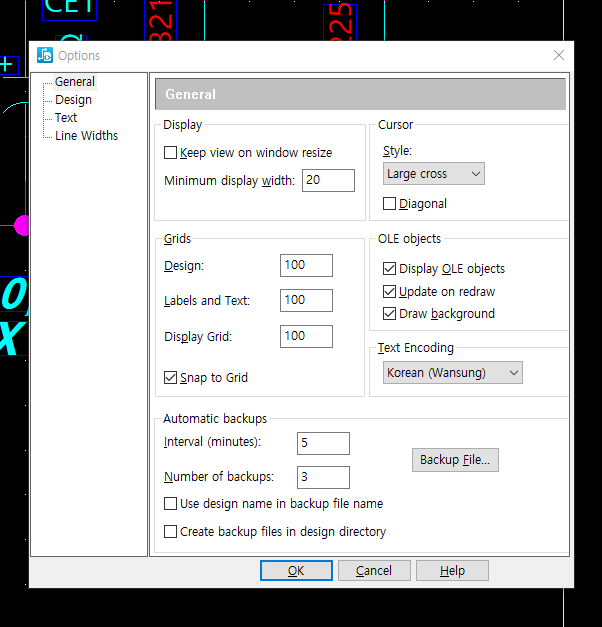Close the Options dialog window
This screenshot has height=627, width=602.
pyautogui.click(x=558, y=56)
